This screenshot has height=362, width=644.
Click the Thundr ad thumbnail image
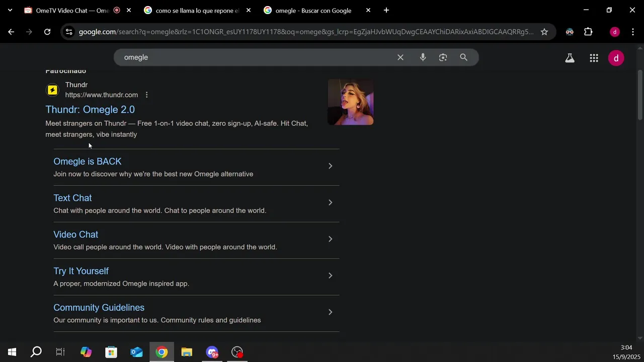point(351,102)
